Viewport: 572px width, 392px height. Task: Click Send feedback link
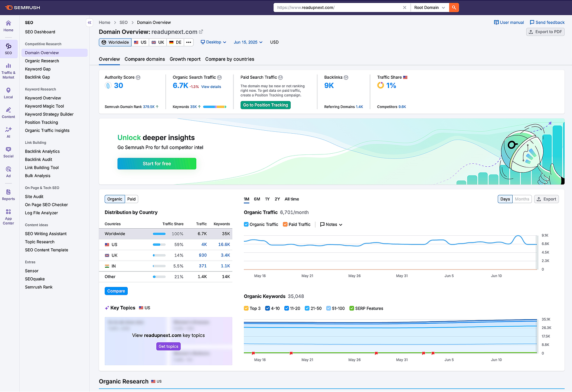[547, 23]
